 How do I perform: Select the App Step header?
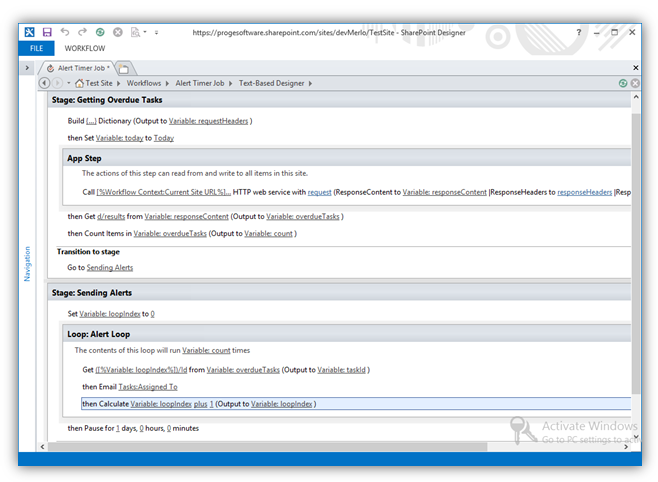347,158
